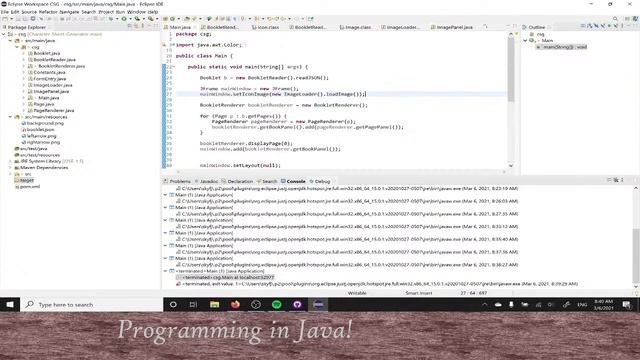Viewport: 640px width, 360px height.
Task: Click the New Java Package toolbar icon
Action: (x=165, y=19)
